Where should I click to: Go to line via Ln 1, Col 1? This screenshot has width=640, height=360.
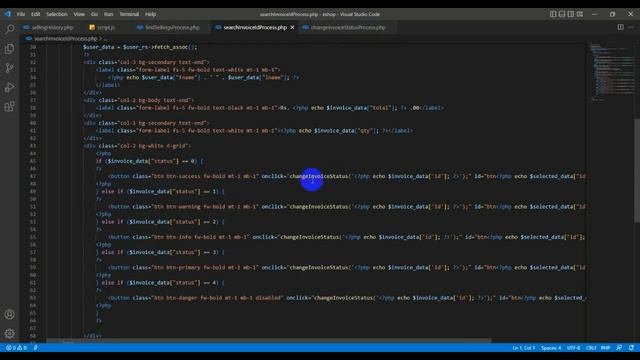[x=523, y=348]
